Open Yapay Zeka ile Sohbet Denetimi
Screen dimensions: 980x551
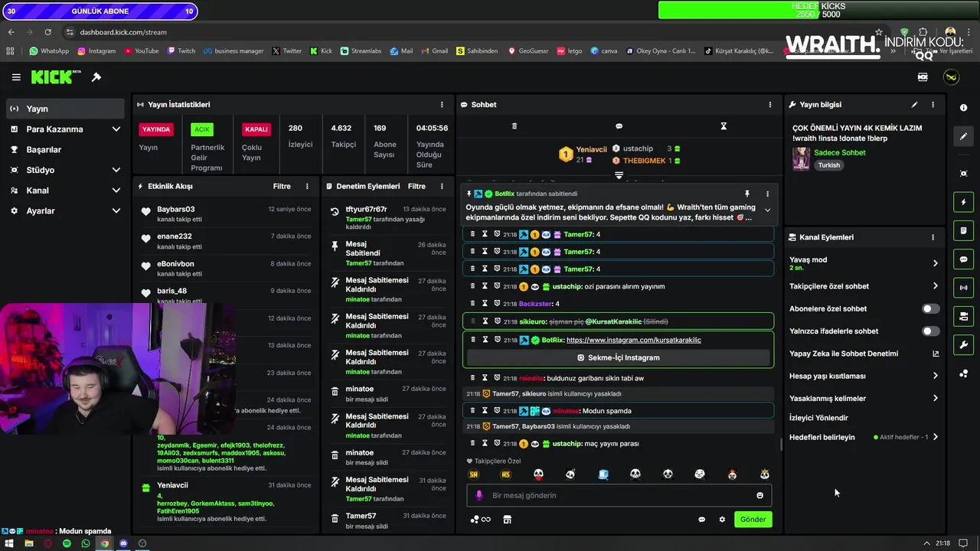tap(864, 354)
